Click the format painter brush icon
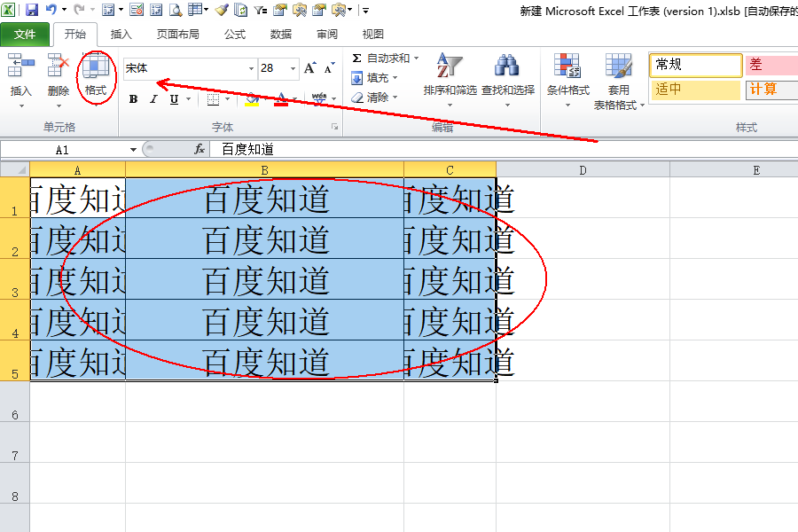The height and width of the screenshot is (532, 798). click(x=222, y=10)
